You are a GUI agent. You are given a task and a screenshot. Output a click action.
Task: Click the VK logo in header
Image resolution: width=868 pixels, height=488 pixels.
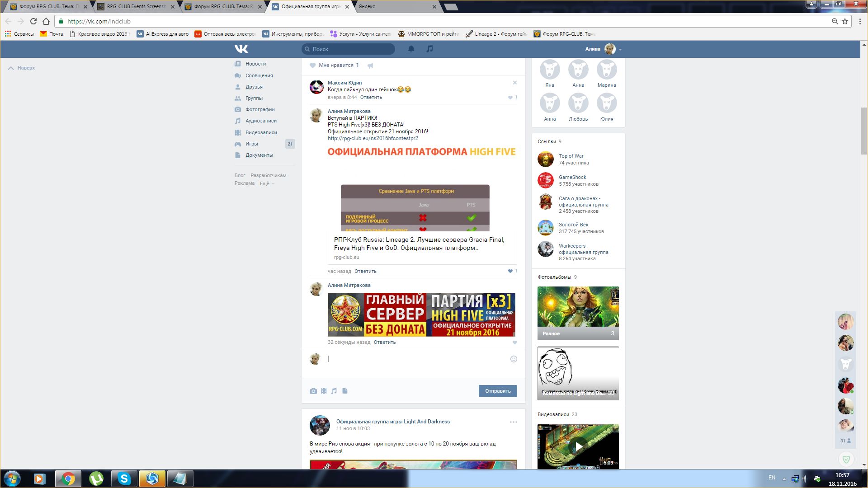tap(241, 49)
